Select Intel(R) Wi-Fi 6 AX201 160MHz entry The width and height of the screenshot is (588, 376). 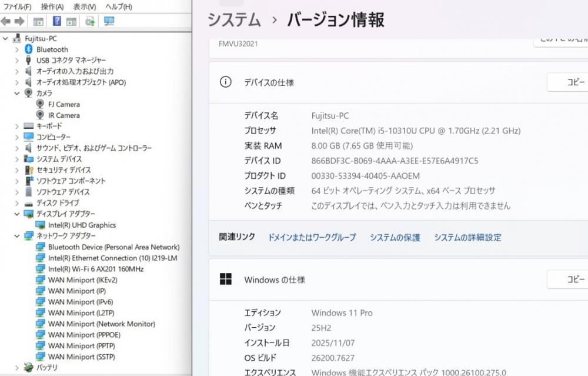coord(96,269)
